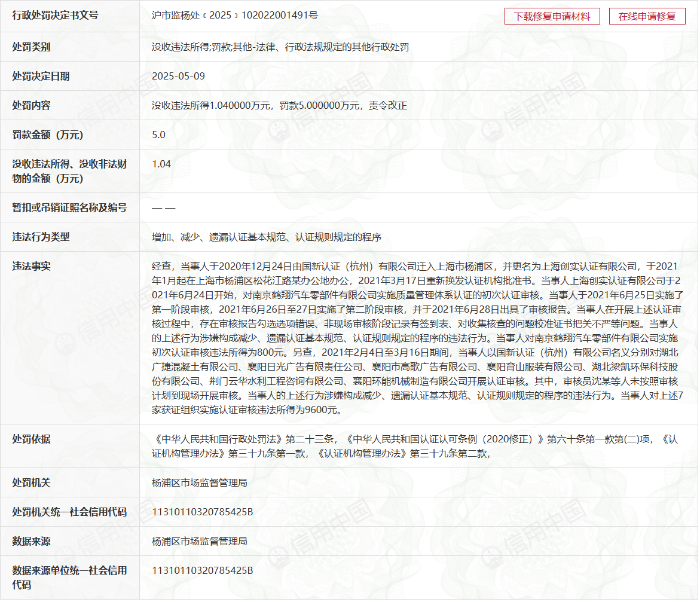
Task: Click the 处罚机关统一社会信用代码 value 11310110320785425B
Action: pyautogui.click(x=203, y=512)
